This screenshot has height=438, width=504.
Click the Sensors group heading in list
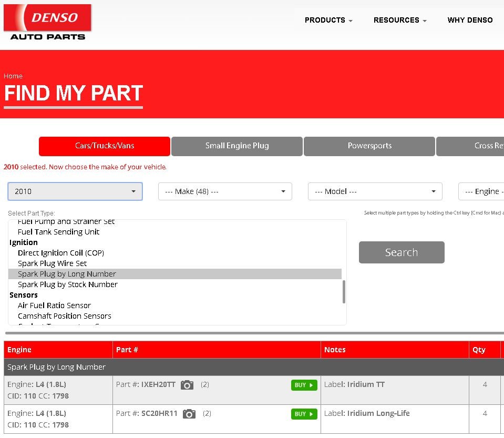point(24,295)
